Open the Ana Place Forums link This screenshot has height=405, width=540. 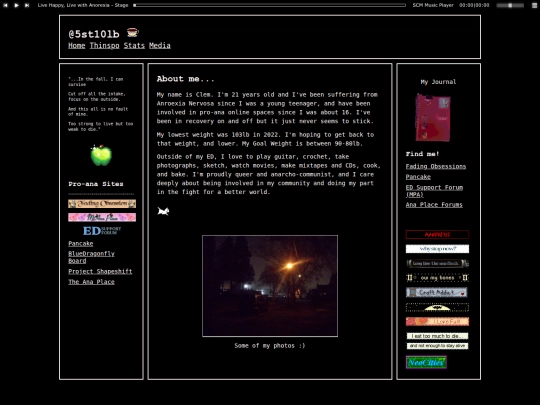click(x=434, y=205)
